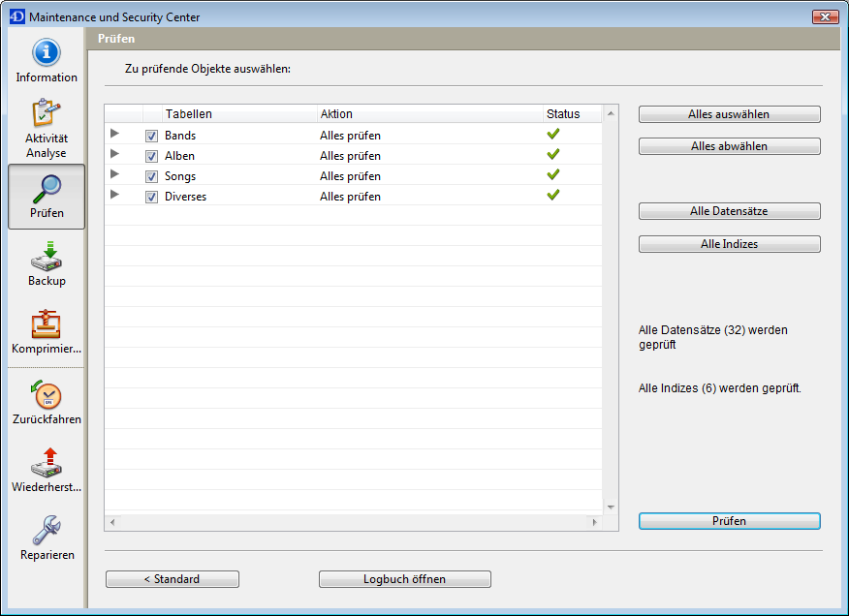This screenshot has height=616, width=849.
Task: Click 'Alle Datensätze (32) werden geprüft' text
Action: tap(713, 337)
